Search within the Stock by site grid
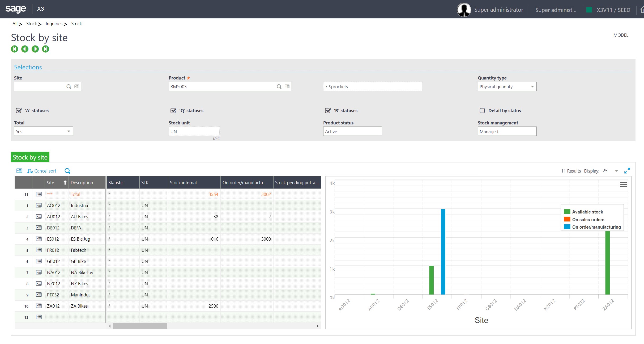The height and width of the screenshot is (344, 644). (67, 171)
